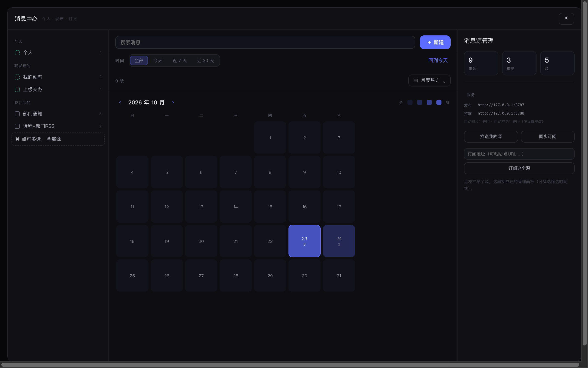The image size is (588, 368).
Task: Select the 个人 source in sidebar
Action: click(58, 53)
